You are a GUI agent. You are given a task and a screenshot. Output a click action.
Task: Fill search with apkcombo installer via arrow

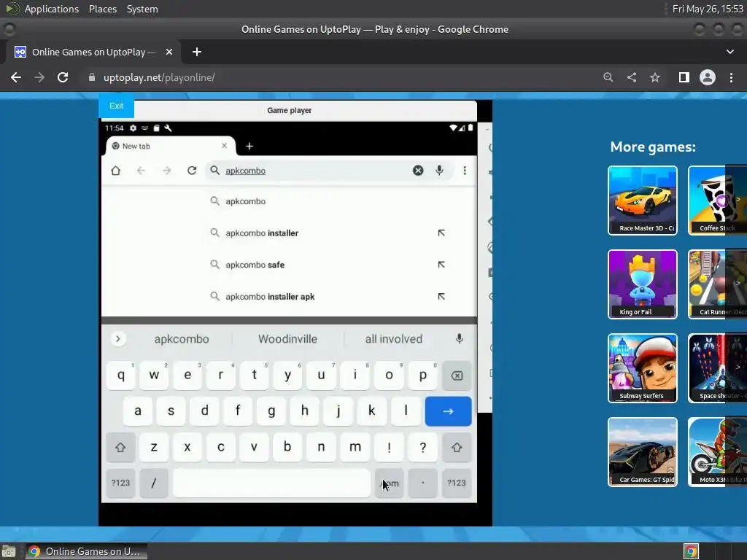[x=441, y=233]
